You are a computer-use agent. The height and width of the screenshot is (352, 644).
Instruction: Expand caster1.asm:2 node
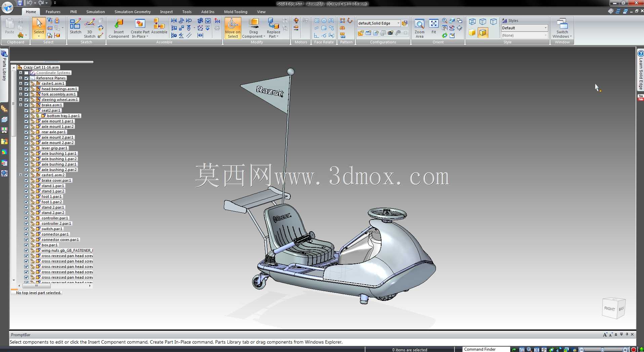(x=21, y=175)
